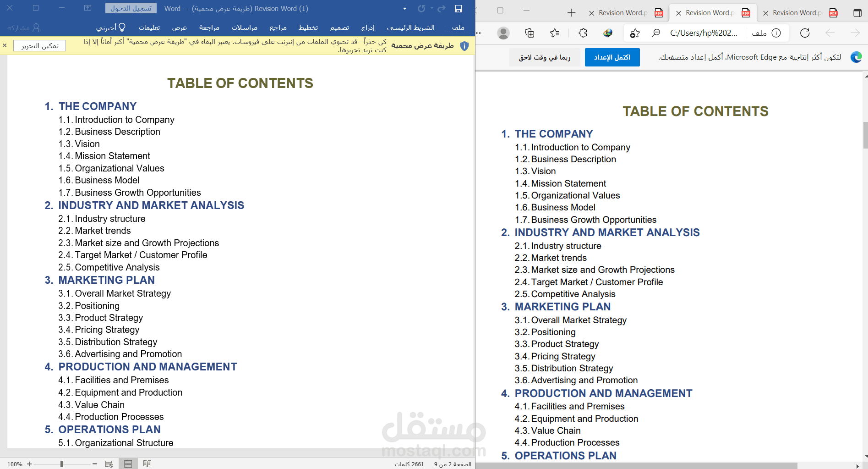Open Ribbon Display Options in Word
Screen dimensions: 868x469
pos(88,8)
